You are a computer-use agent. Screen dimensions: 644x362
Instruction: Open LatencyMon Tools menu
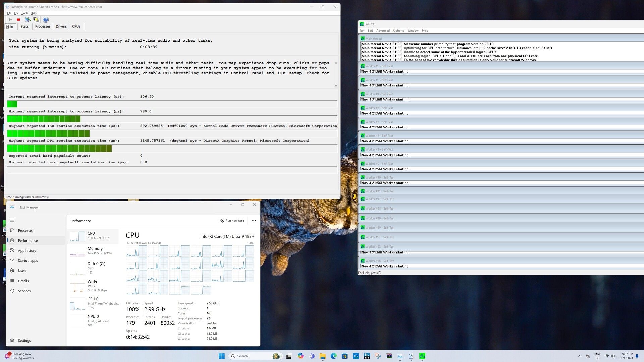point(24,13)
